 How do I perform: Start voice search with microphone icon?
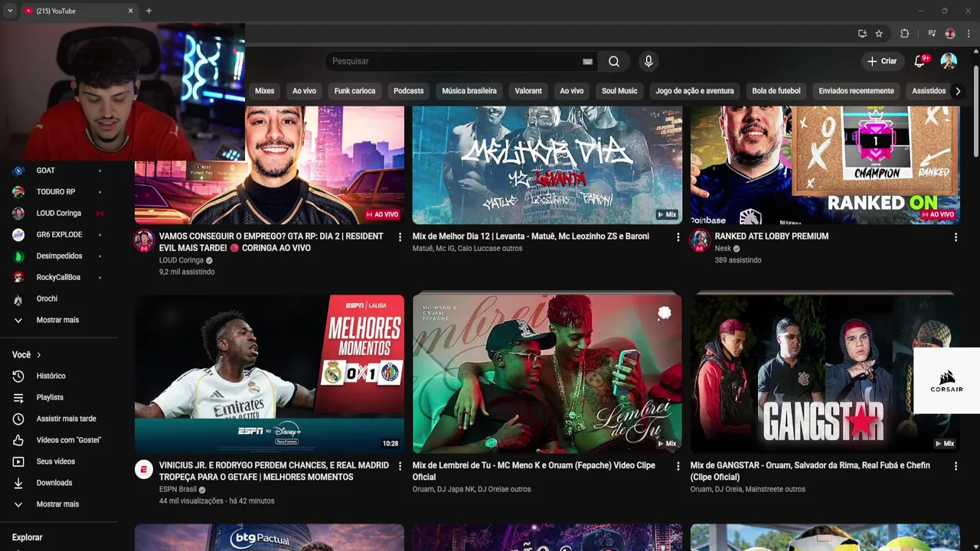648,61
